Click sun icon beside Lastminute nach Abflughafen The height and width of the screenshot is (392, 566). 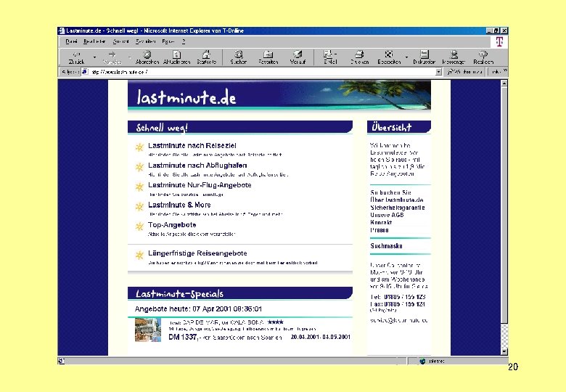point(139,167)
